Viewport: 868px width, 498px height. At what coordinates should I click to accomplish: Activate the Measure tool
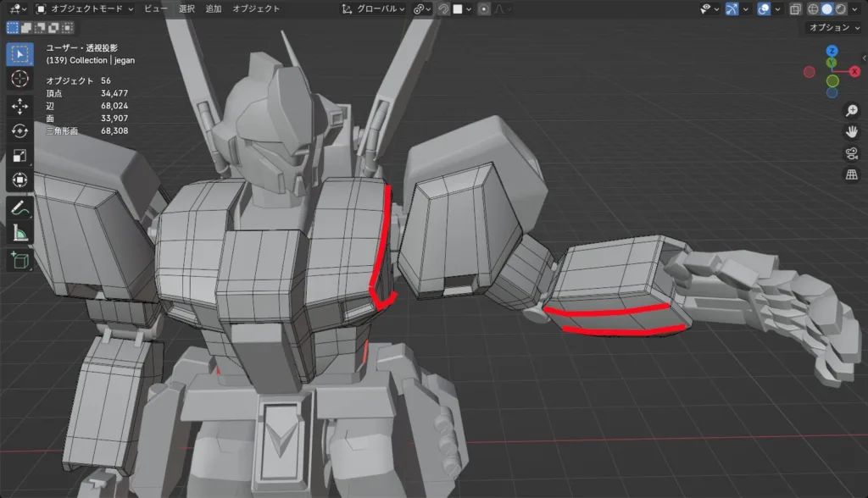(x=19, y=234)
